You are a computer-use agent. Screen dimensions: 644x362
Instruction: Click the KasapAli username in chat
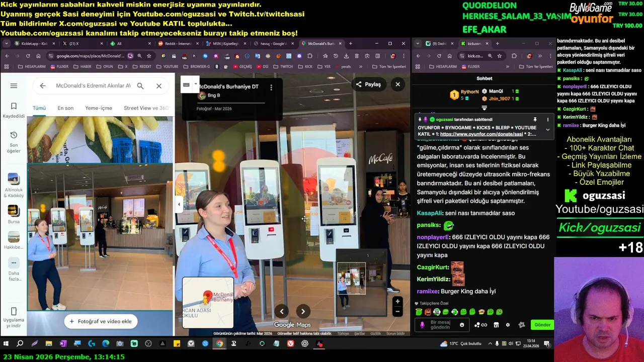click(429, 213)
